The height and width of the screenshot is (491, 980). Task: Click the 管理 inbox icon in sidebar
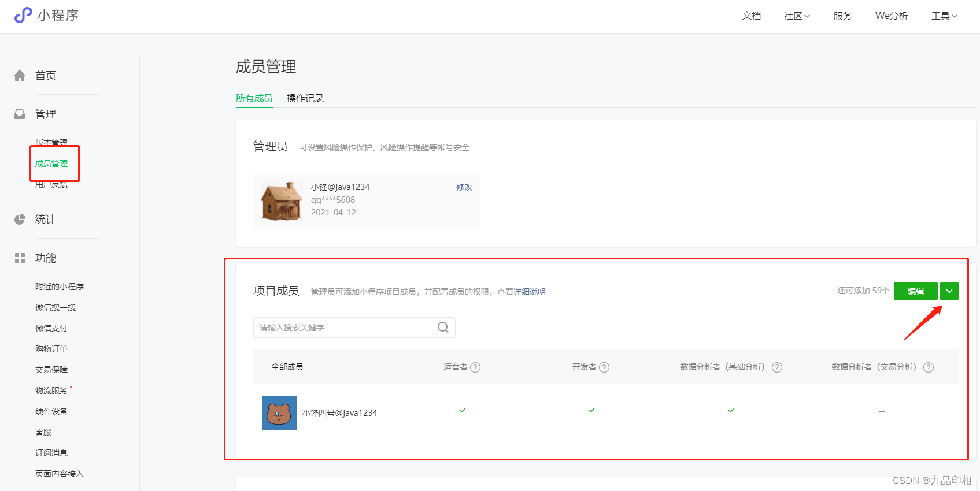20,114
